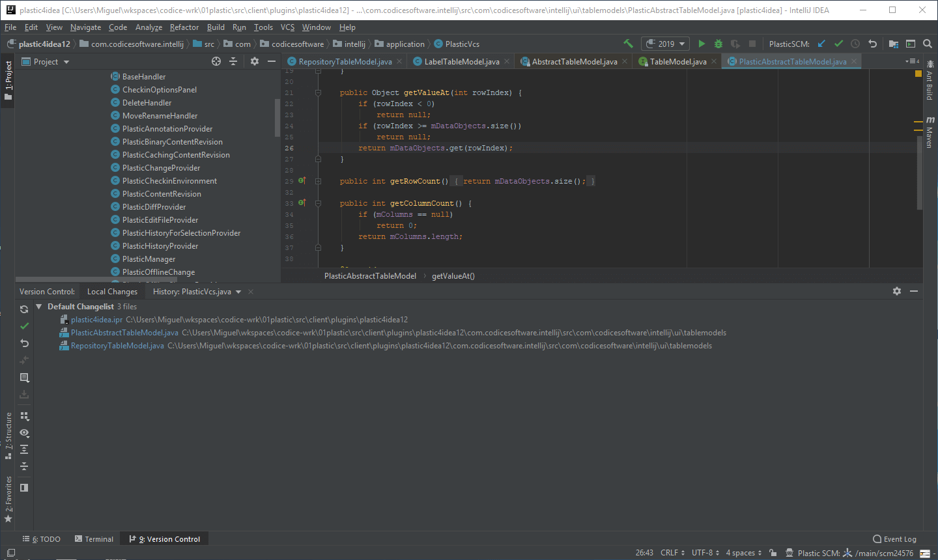Click PlasticVcs breadcrumb in navigation bar
This screenshot has width=938, height=560.
(x=457, y=44)
